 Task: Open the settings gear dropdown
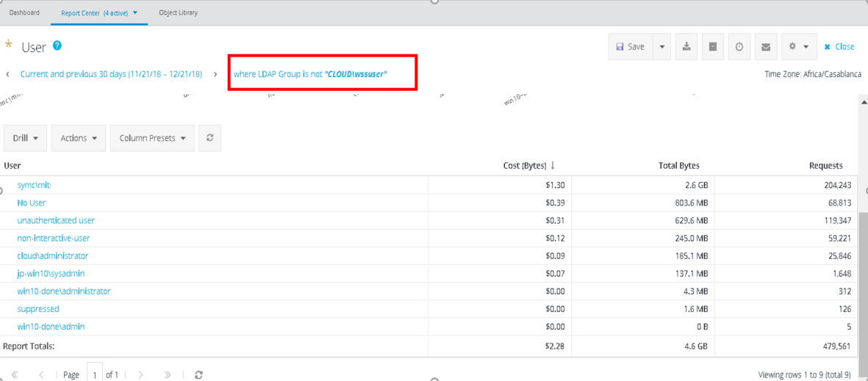tap(799, 47)
